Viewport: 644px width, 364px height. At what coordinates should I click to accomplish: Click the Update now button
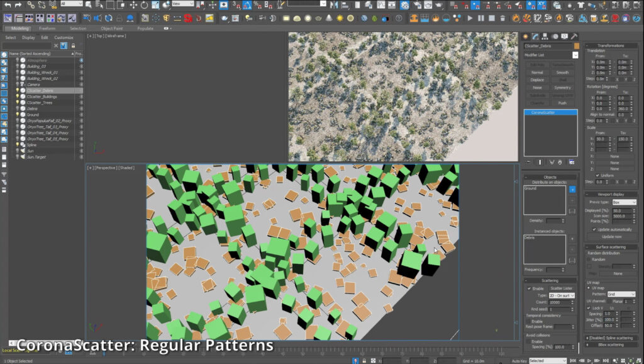click(611, 237)
